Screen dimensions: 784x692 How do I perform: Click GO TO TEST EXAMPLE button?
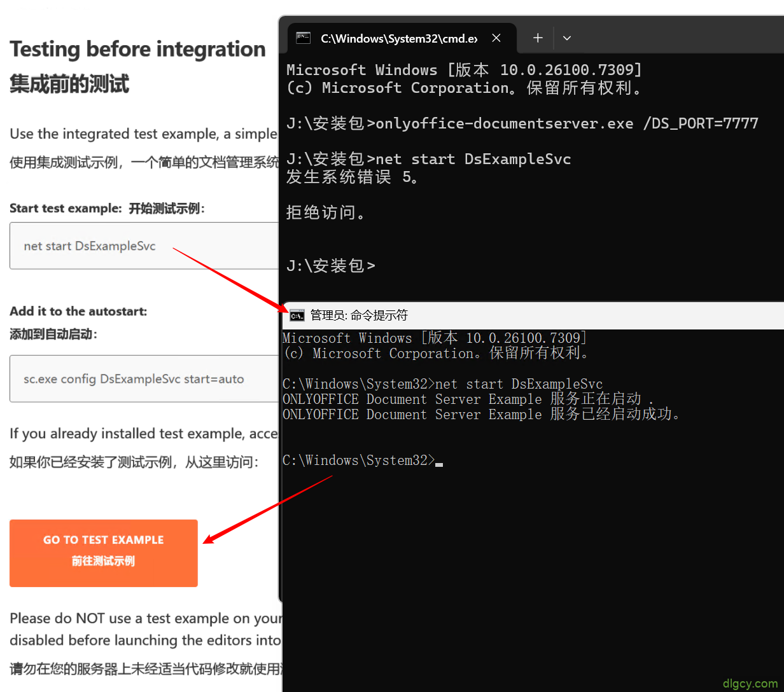pos(104,553)
